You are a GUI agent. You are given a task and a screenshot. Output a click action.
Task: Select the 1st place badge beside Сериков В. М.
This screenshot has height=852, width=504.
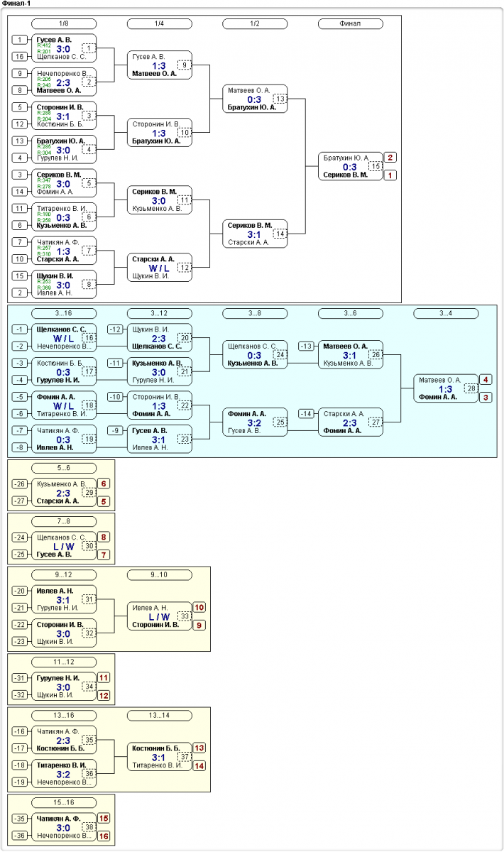[390, 175]
